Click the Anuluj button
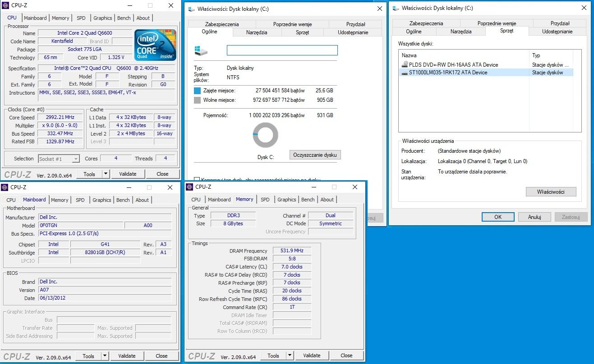Screen dimensions: 594x364 534,217
